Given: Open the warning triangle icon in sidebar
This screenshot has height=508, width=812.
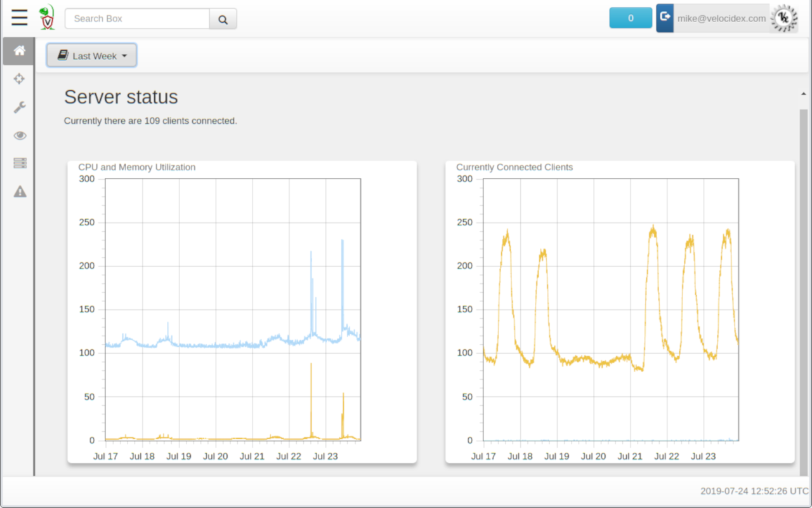Looking at the screenshot, I should [20, 191].
